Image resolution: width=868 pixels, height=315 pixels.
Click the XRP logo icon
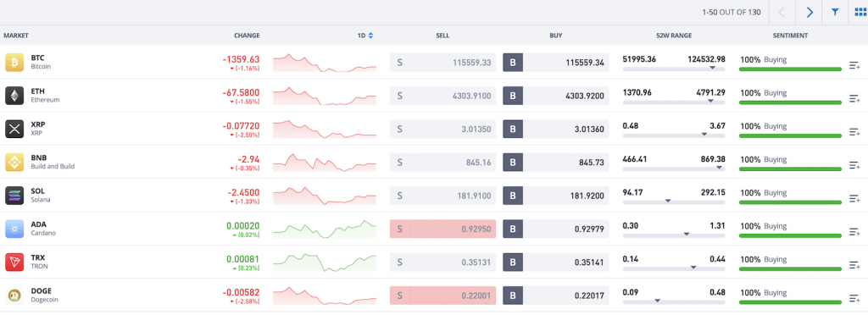14,129
